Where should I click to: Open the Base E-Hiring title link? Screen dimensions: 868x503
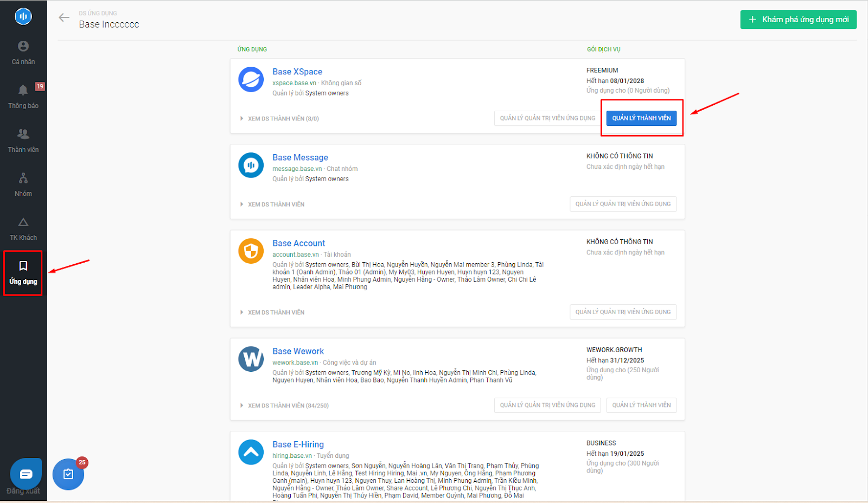tap(298, 444)
